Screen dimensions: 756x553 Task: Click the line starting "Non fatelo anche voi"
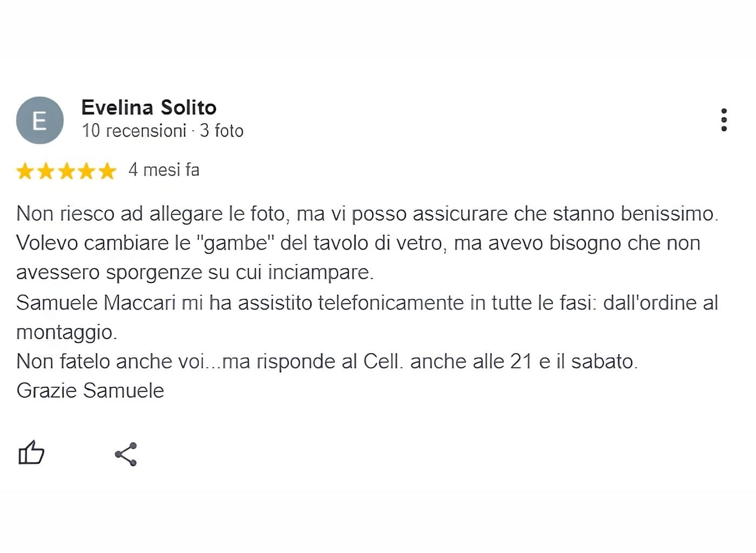click(327, 361)
